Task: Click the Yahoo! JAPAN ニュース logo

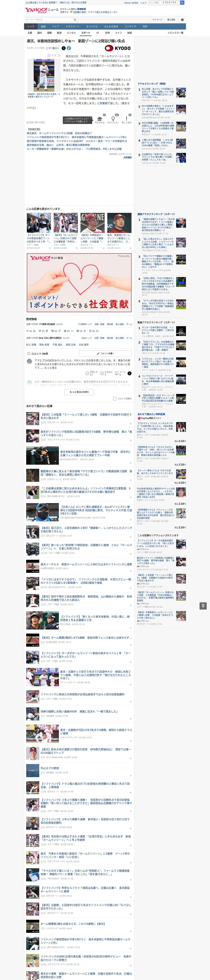Action: coord(42,10)
